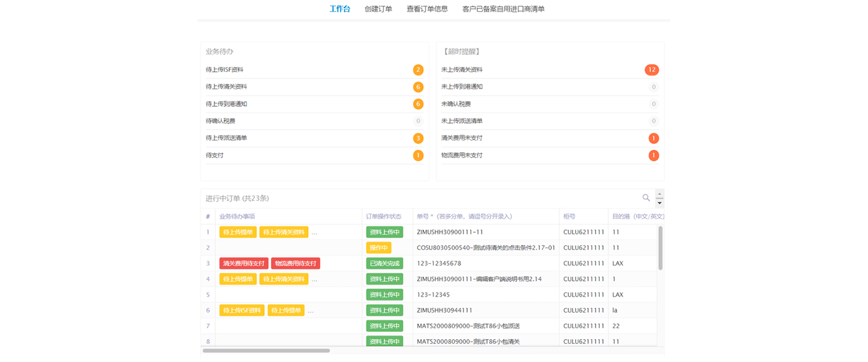The image size is (868, 362).
Task: Click the order table's vertical scrollbar
Action: tap(660, 247)
